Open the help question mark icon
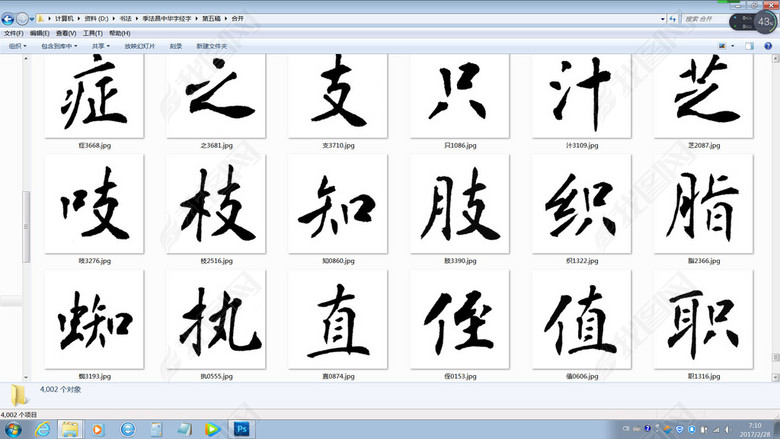780x439 pixels. pyautogui.click(x=768, y=46)
